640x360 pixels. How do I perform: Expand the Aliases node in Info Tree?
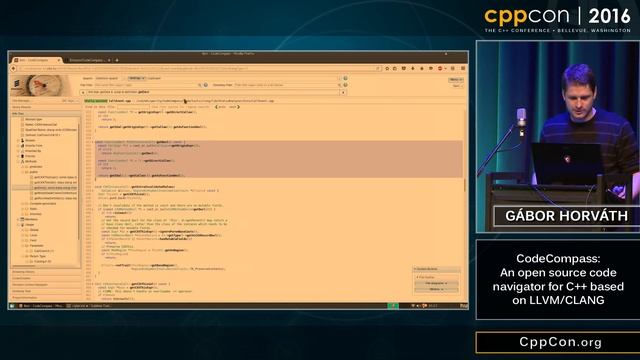18,140
